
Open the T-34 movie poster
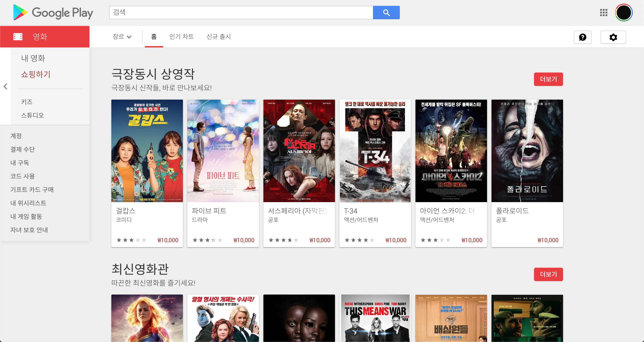[x=375, y=151]
